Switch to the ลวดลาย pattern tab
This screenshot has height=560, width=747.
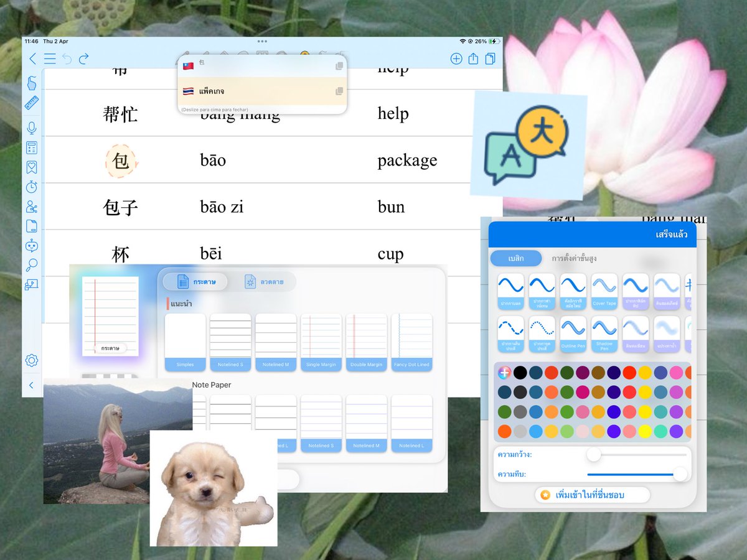pos(264,282)
